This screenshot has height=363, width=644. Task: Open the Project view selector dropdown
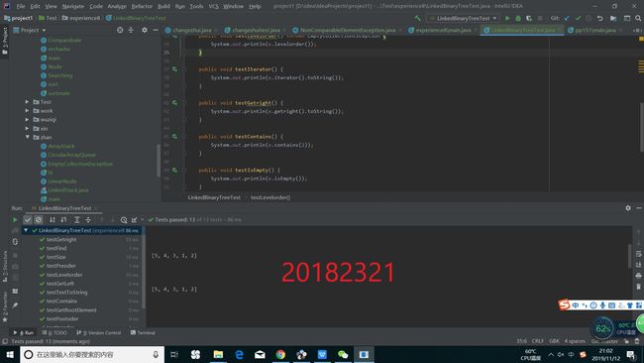[30, 30]
